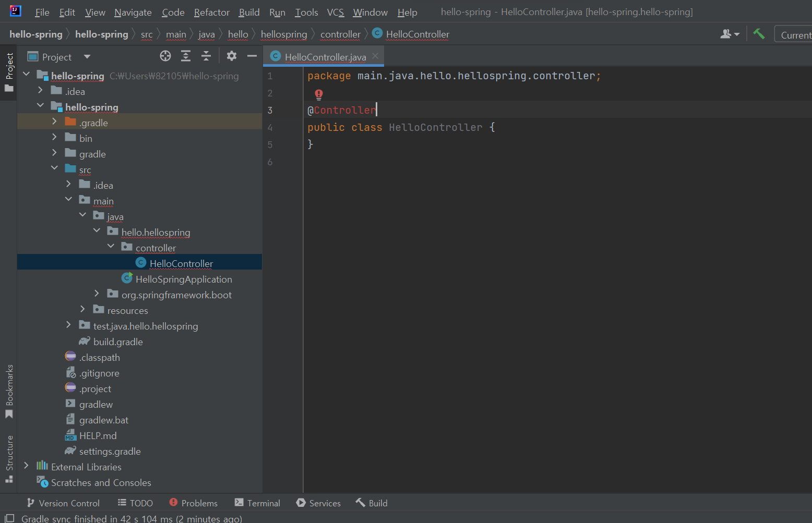Expand the org.springframework.boot package
The width and height of the screenshot is (812, 523).
(x=97, y=293)
